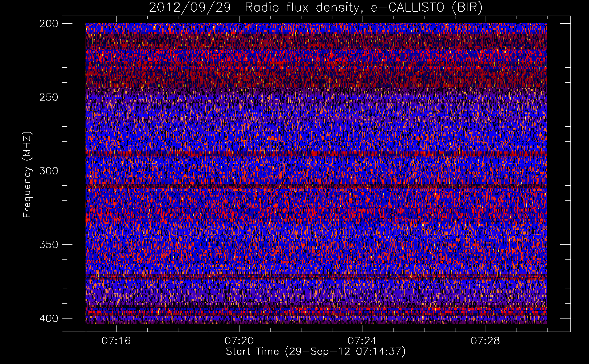The image size is (589, 364).
Task: Click the 07:16 time tick label
Action: coord(116,341)
